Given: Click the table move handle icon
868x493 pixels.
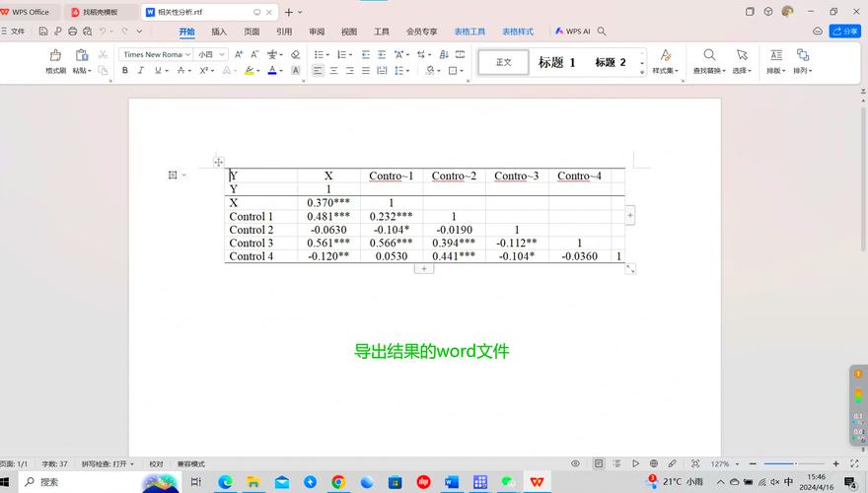Looking at the screenshot, I should (219, 162).
